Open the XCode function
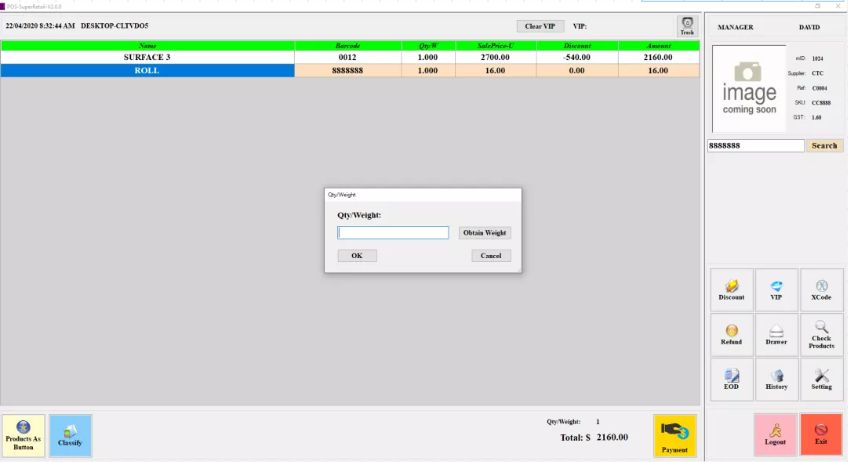This screenshot has width=848, height=462. click(821, 289)
